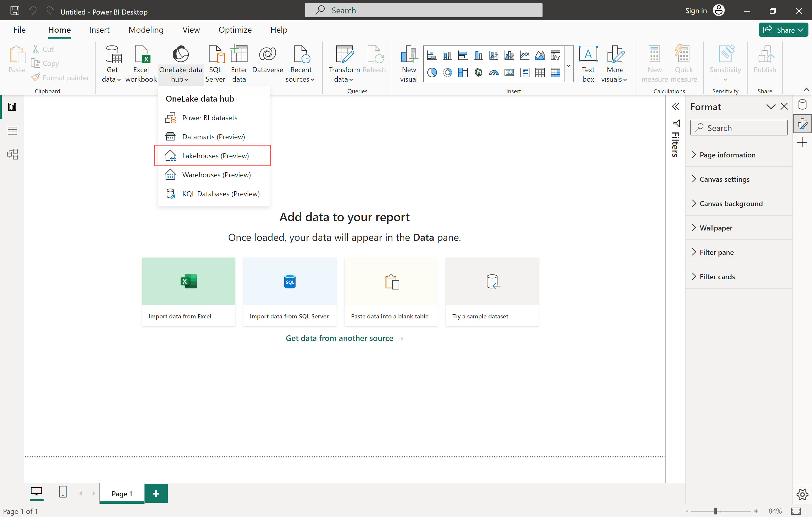Choose KQL Databases (Preview) entry

[x=214, y=194]
